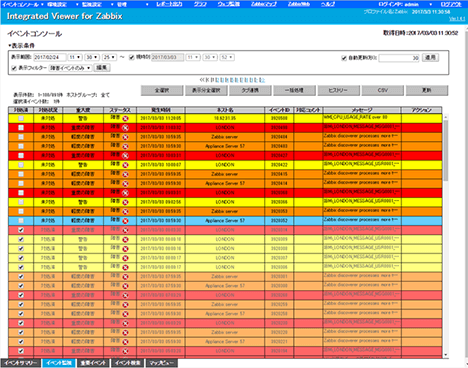The image size is (468, 368).
Task: Click failure icon for Zabbix server 10:59:35 row
Action: point(125,137)
